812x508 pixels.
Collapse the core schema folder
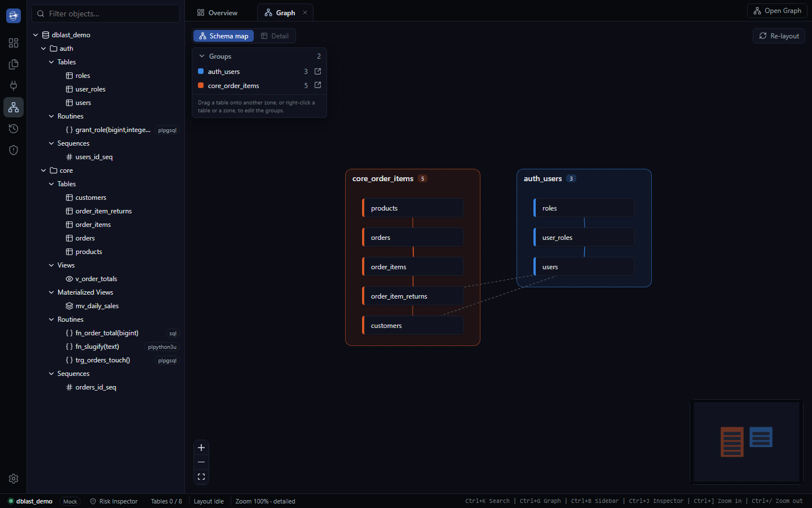[43, 170]
